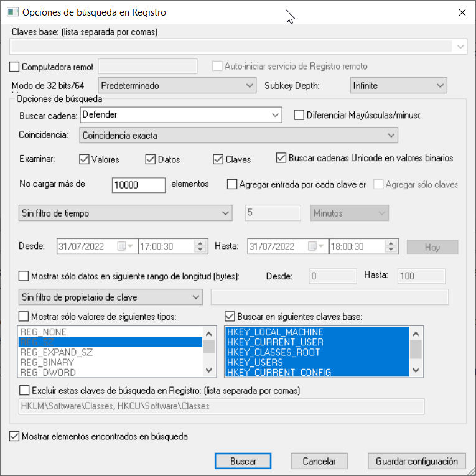Toggle Diferenciar Mayúsculas/minúsculas checkbox
Screen dimensions: 476x476
(298, 115)
